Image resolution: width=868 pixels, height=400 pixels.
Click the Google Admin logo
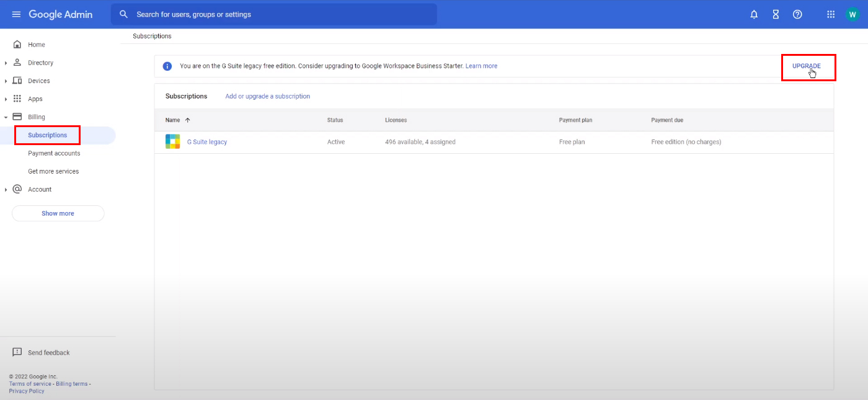tap(61, 14)
